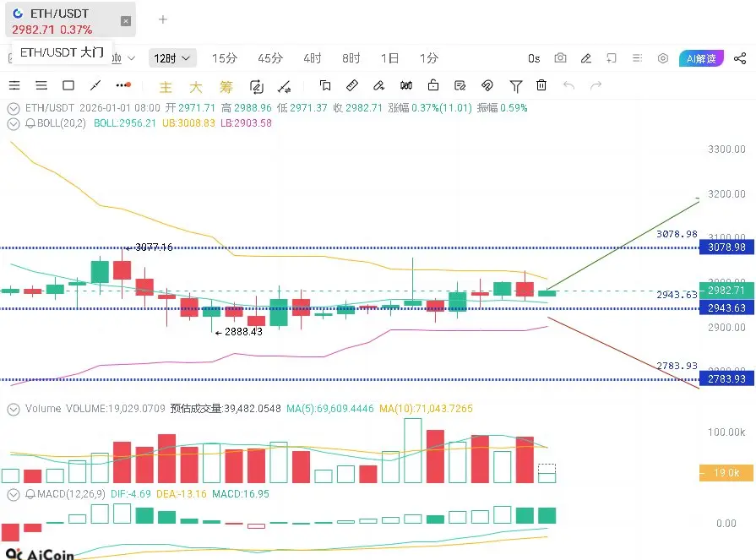This screenshot has width=756, height=560.
Task: Select the second parallel lines tool
Action: (x=41, y=85)
